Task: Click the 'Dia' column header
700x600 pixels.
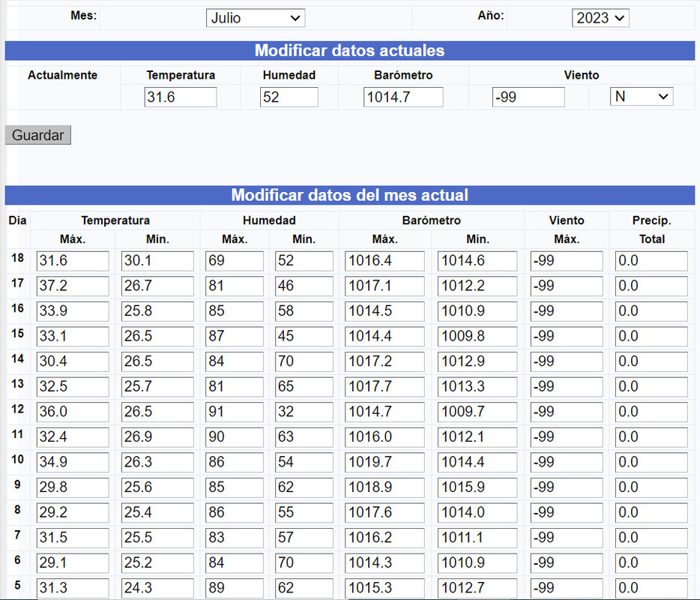Action: [x=17, y=220]
